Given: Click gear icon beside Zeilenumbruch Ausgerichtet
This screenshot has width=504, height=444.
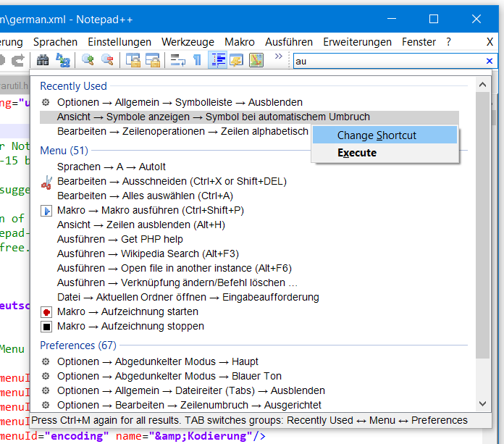Looking at the screenshot, I should [x=46, y=405].
